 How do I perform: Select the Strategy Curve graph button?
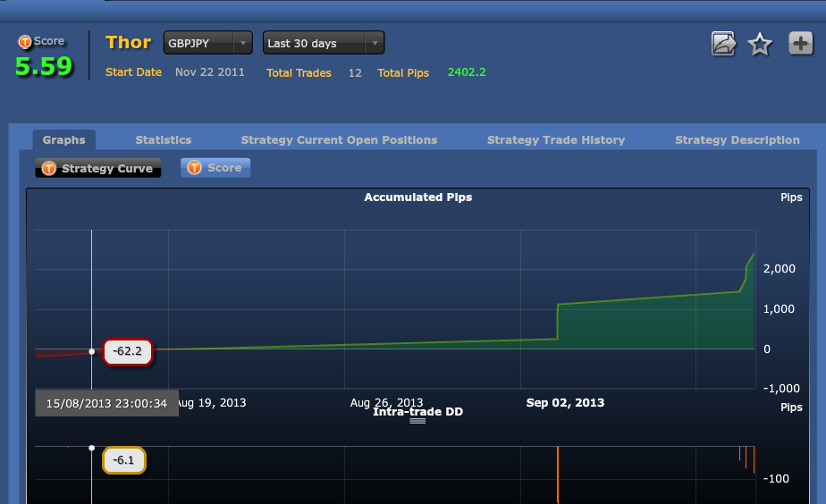(x=98, y=168)
